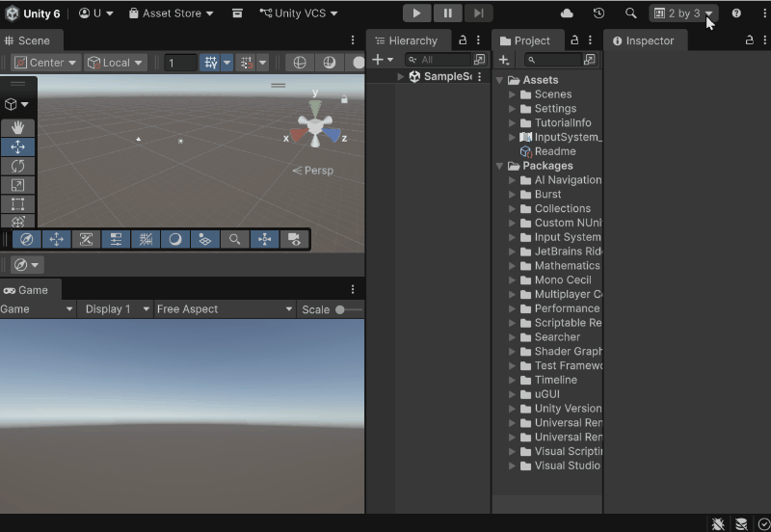Toggle the Scene view gizmo lock
This screenshot has height=532, width=771.
point(344,99)
